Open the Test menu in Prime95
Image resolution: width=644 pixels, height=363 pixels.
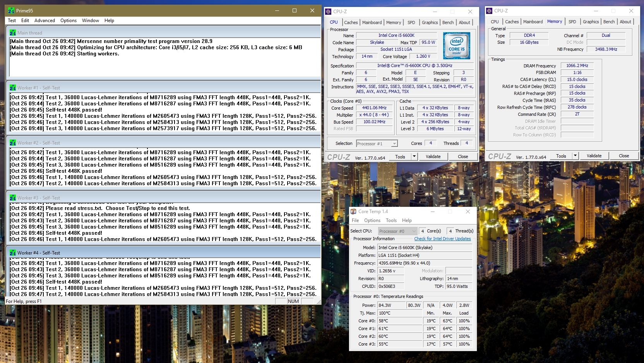click(x=12, y=21)
